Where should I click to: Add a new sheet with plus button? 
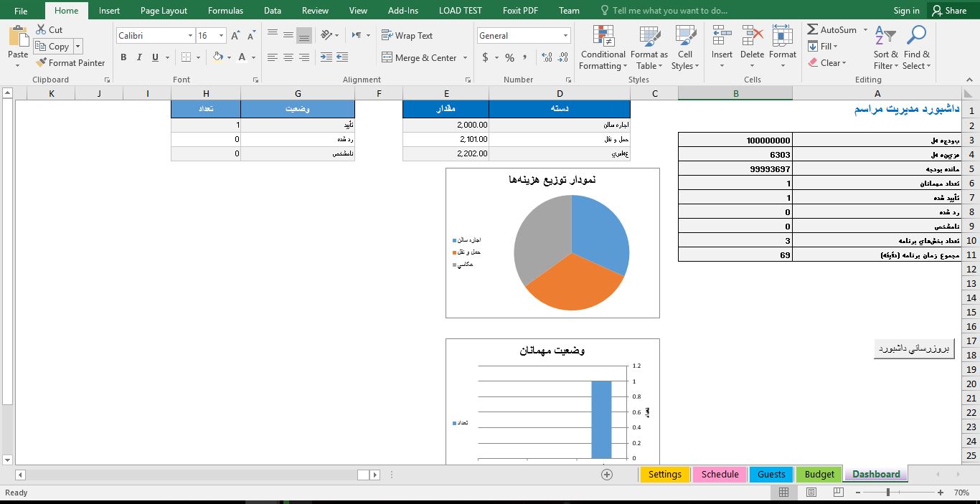[607, 474]
